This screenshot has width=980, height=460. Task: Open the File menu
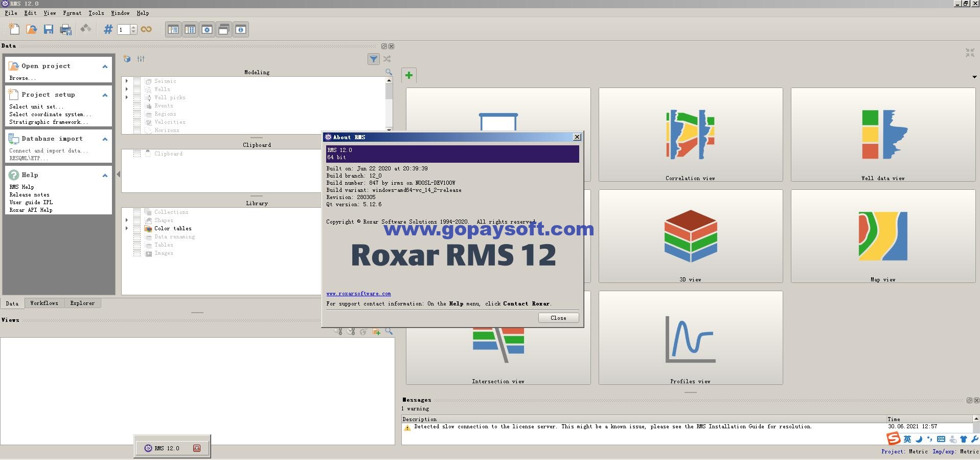click(11, 13)
